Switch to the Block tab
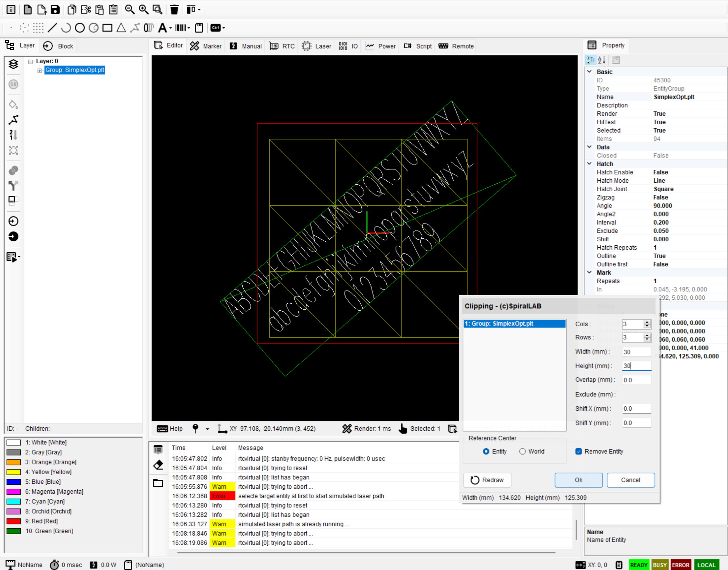 (58, 46)
